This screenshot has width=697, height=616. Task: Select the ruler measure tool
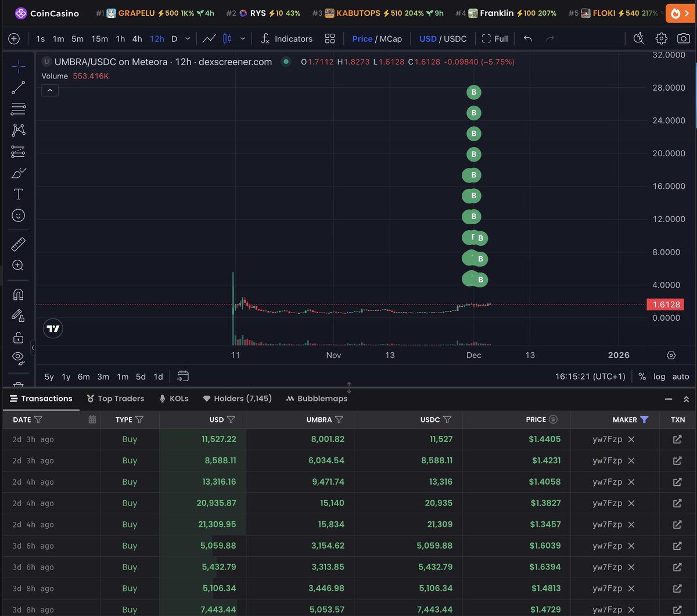(18, 244)
